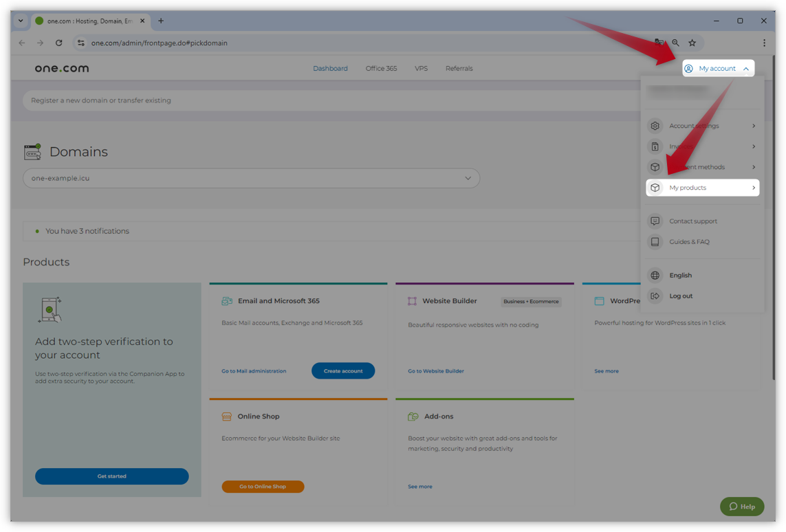Reload the page with browser refresh icon

coord(59,43)
